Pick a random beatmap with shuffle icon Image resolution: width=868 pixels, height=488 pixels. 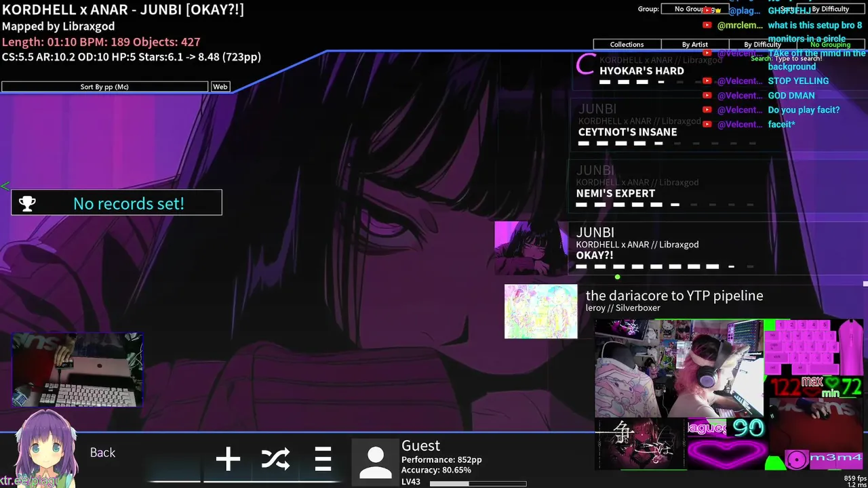(x=275, y=460)
